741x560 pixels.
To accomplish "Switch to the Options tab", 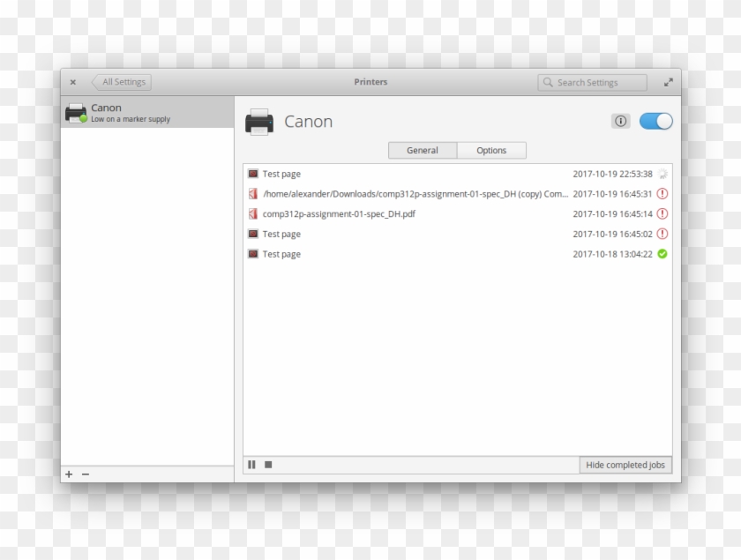I will (491, 150).
